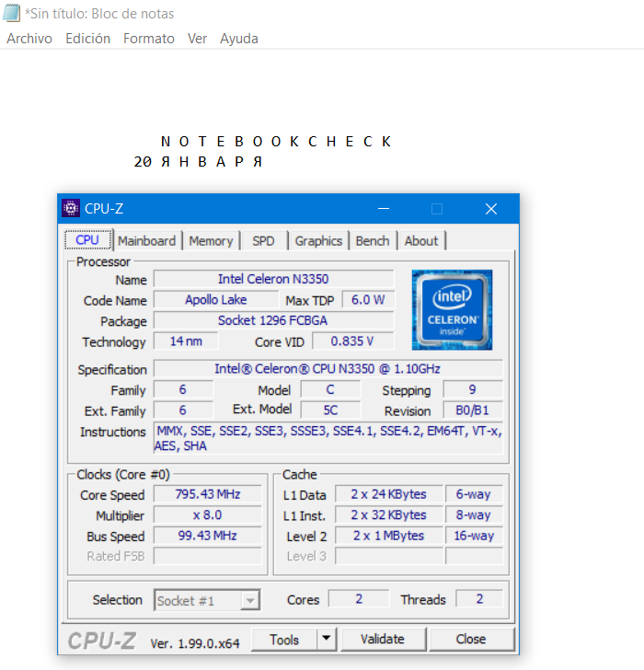
Task: Open the Tools dropdown arrow
Action: pos(327,639)
